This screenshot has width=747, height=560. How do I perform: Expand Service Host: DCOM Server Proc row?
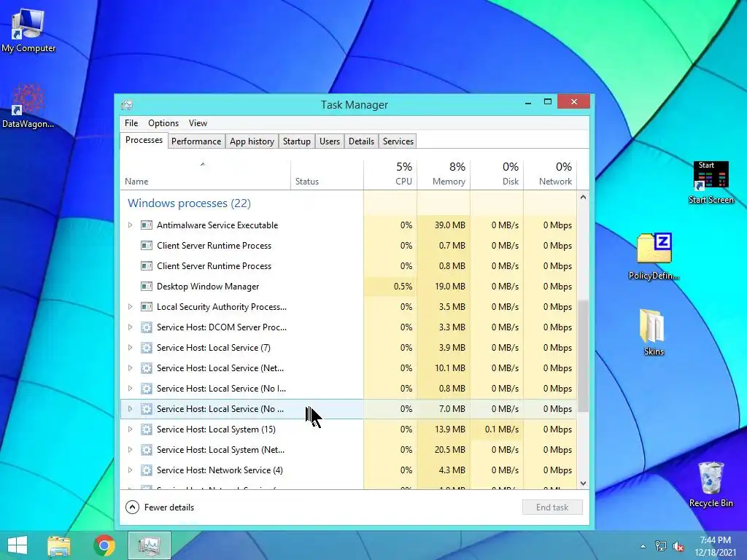pyautogui.click(x=130, y=327)
